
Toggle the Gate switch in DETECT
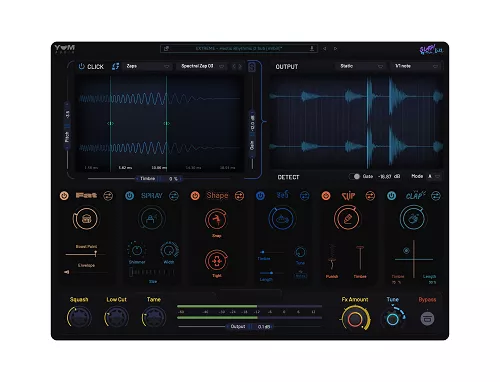[x=355, y=176]
